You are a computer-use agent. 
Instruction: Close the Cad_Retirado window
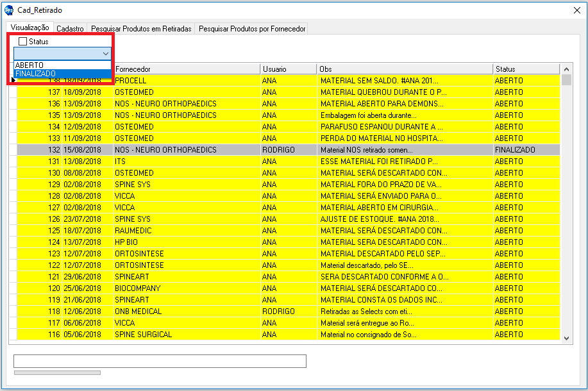(x=576, y=10)
